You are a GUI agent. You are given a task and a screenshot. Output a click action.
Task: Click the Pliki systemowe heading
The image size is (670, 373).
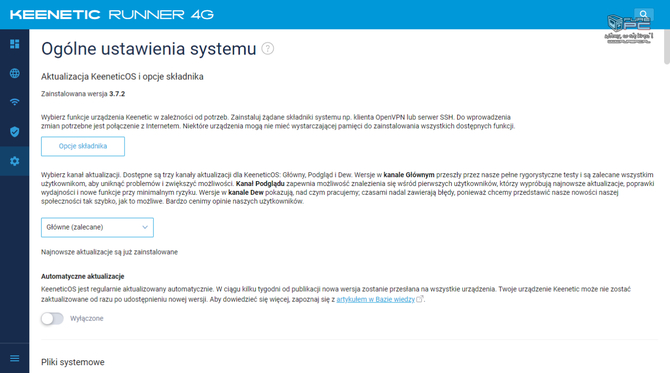pyautogui.click(x=73, y=362)
